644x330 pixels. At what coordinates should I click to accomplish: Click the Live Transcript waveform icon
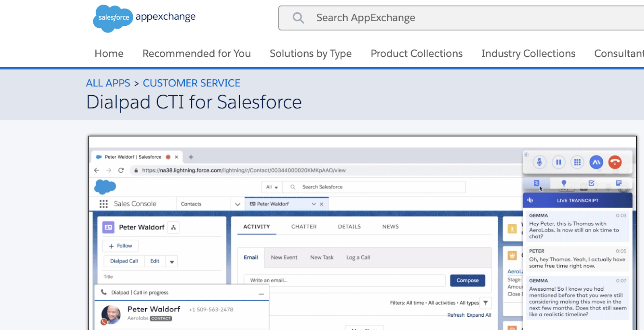530,200
